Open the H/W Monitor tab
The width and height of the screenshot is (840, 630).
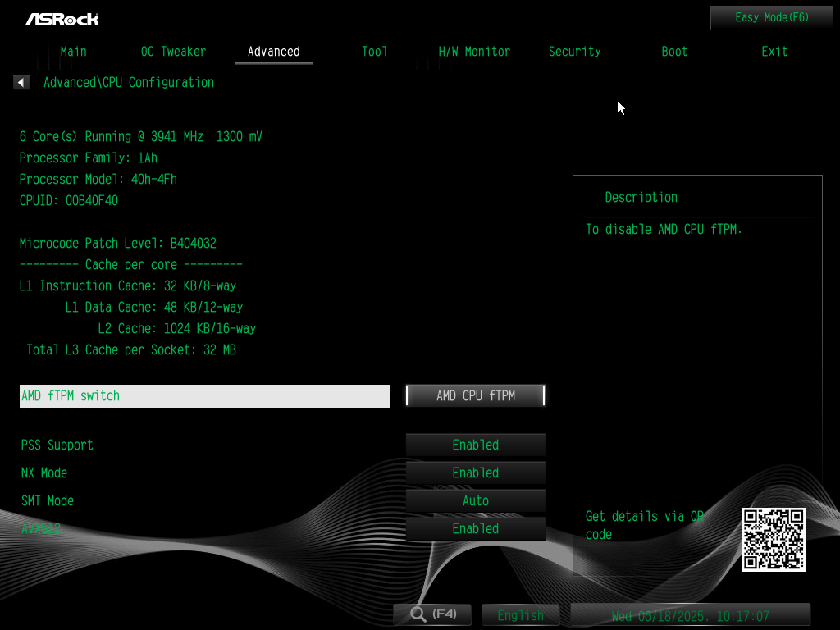click(x=474, y=52)
